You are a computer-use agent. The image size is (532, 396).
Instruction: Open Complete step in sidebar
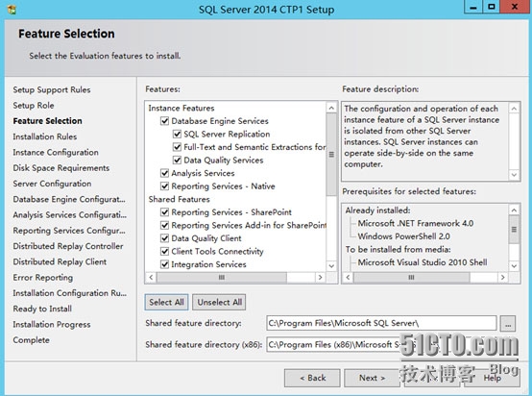coord(32,340)
